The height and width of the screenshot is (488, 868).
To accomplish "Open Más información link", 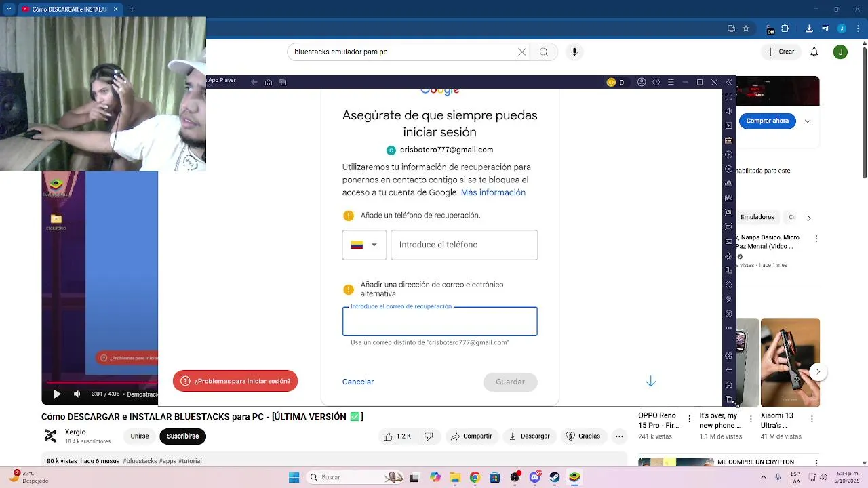I will (x=493, y=192).
